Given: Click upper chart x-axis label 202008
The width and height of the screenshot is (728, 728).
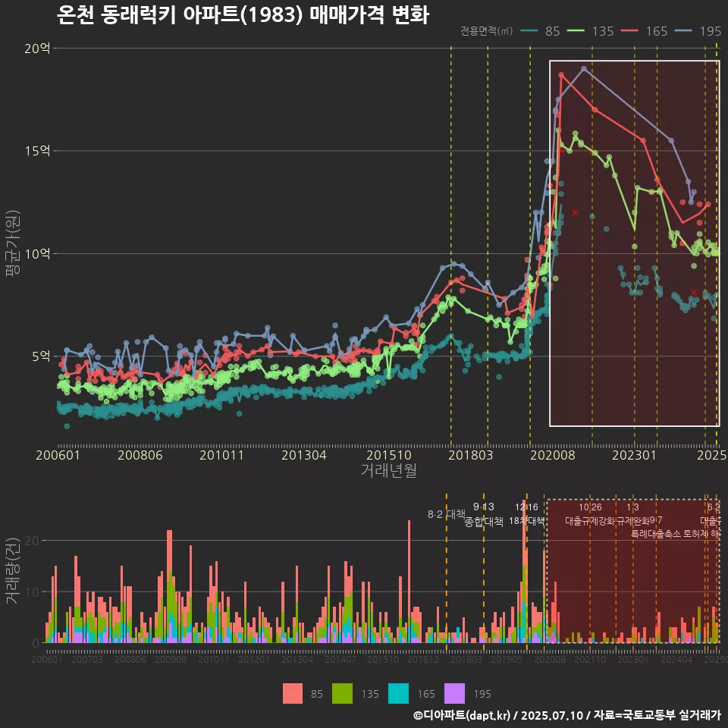Looking at the screenshot, I should [x=553, y=454].
